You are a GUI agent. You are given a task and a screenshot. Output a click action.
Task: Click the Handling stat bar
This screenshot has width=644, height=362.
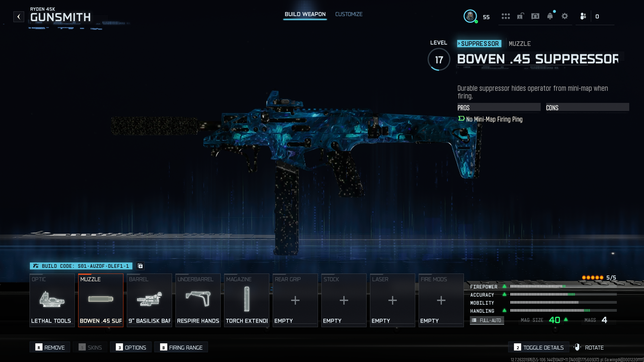tap(563, 310)
